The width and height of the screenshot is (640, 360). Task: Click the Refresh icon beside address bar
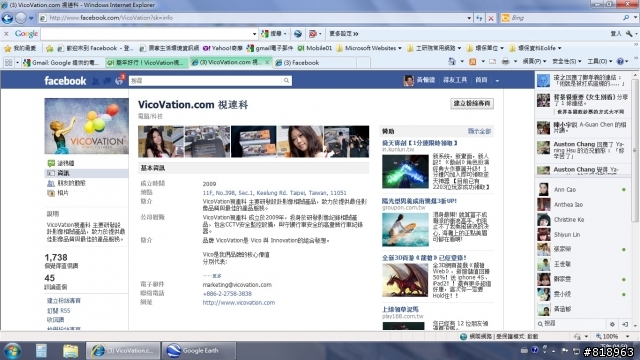pyautogui.click(x=479, y=18)
